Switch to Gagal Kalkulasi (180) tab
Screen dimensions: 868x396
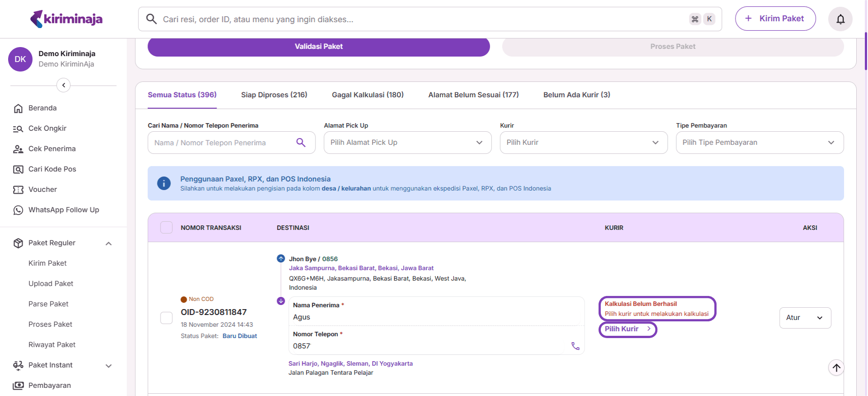(368, 95)
